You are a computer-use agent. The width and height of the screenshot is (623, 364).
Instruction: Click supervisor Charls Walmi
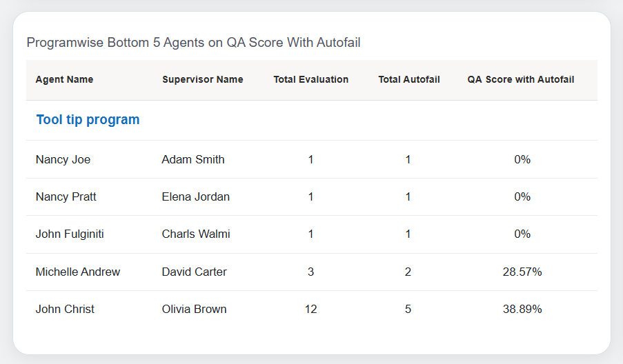click(x=196, y=234)
